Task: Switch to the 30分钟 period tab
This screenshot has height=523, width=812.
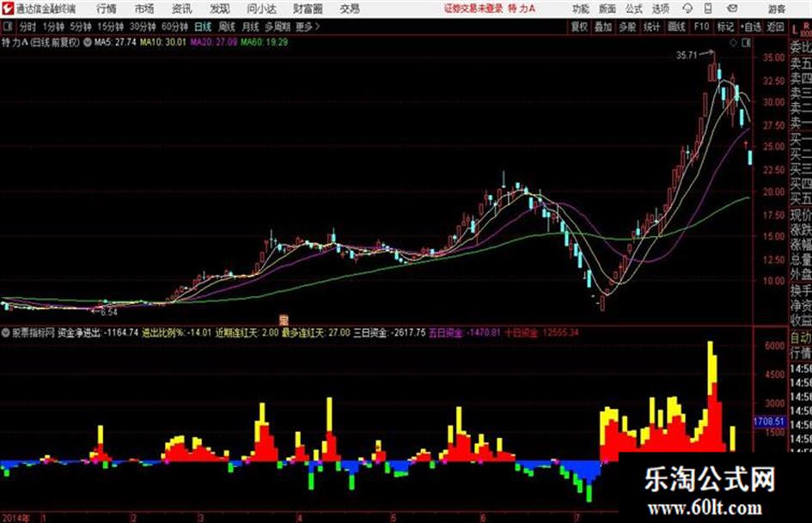Action: click(x=143, y=27)
